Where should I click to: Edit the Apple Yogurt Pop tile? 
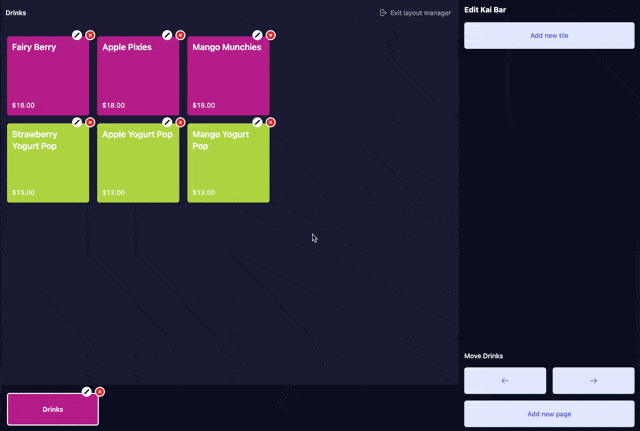pos(167,122)
